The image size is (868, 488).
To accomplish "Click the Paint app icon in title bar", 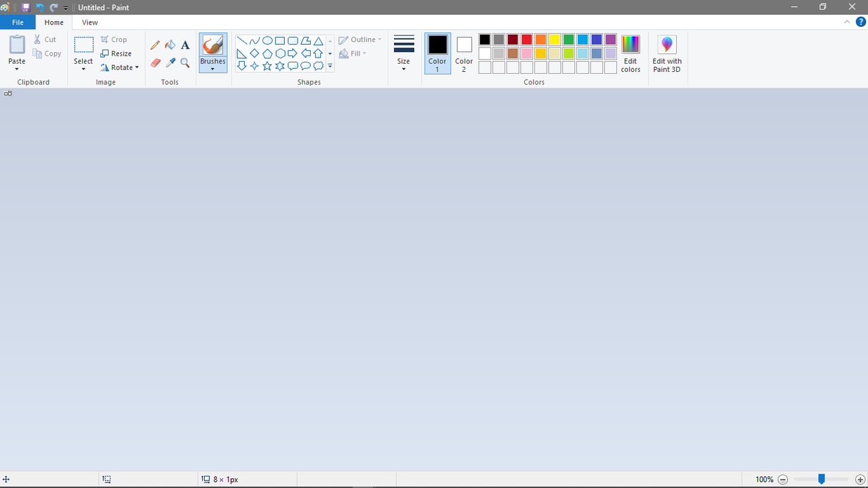I will [x=5, y=7].
